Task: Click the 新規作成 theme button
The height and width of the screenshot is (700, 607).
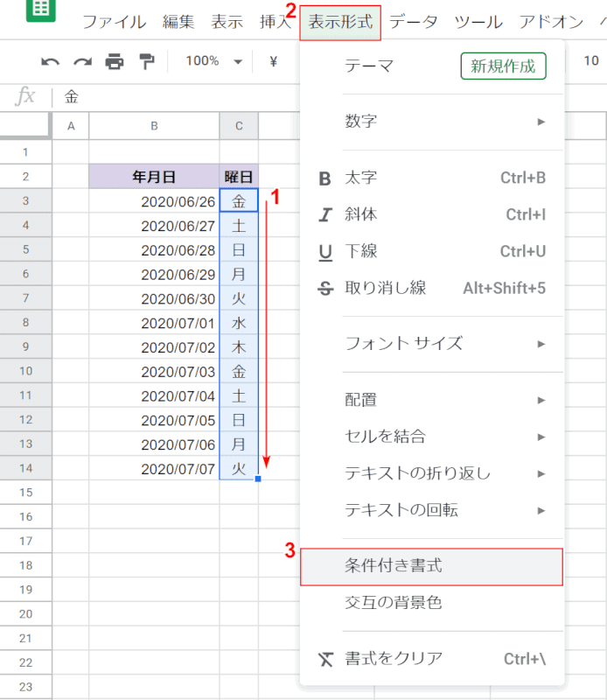Action: tap(503, 66)
